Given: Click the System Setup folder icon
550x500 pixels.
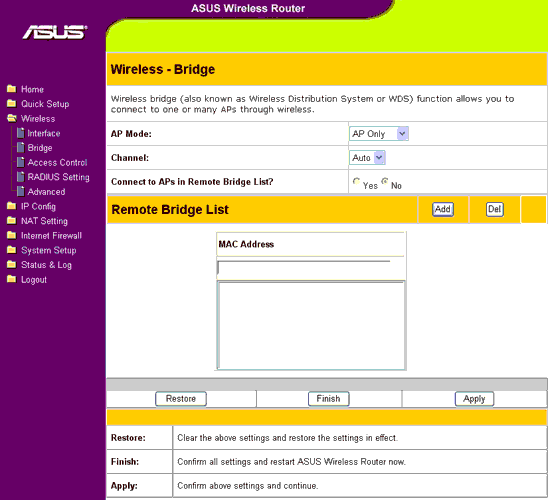Looking at the screenshot, I should click(x=12, y=250).
